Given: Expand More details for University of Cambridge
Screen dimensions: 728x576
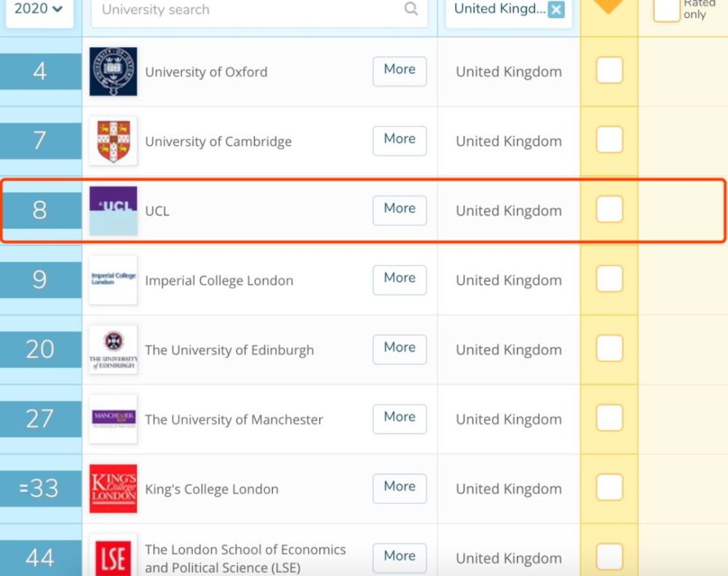Looking at the screenshot, I should tap(399, 139).
